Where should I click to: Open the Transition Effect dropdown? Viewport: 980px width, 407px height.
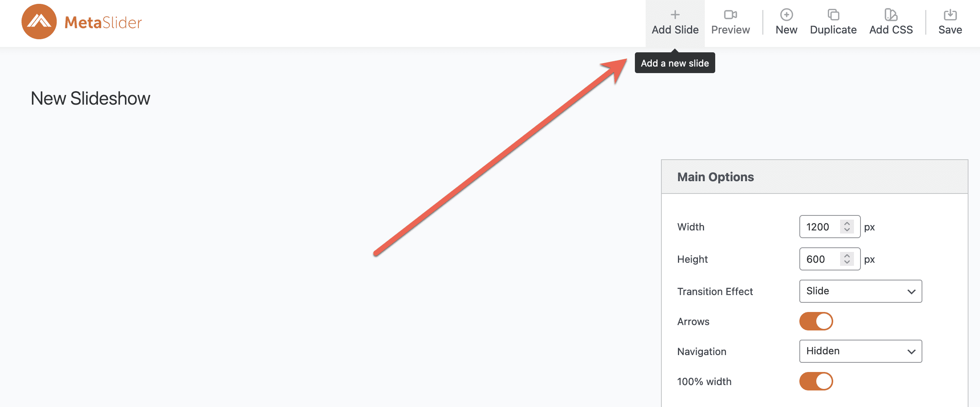(860, 291)
